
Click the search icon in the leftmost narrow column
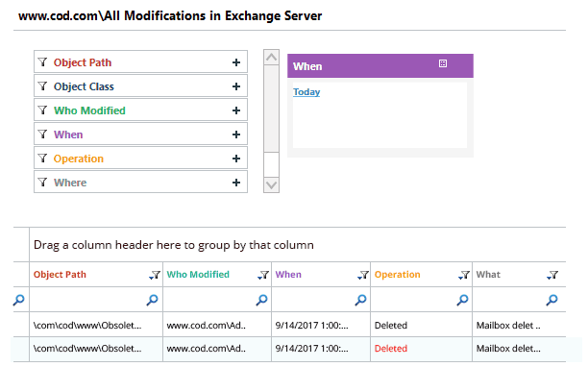pyautogui.click(x=19, y=300)
